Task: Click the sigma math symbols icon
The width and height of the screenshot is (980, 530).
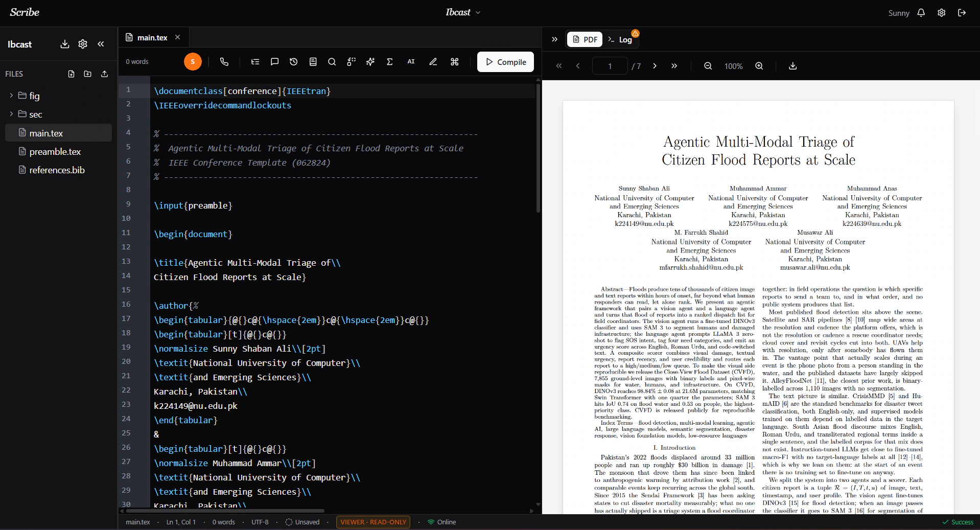Action: 390,62
